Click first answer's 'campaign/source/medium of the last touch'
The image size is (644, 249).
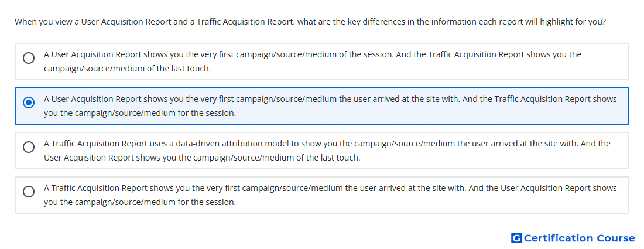127,69
